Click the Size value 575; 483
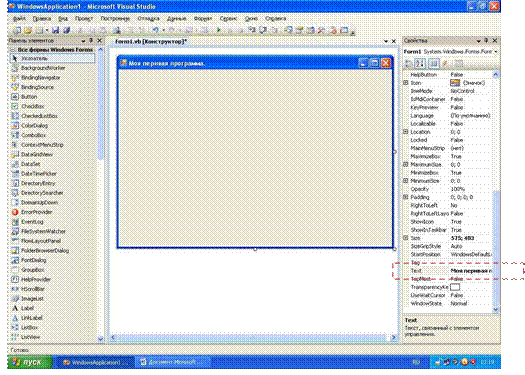 (462, 238)
